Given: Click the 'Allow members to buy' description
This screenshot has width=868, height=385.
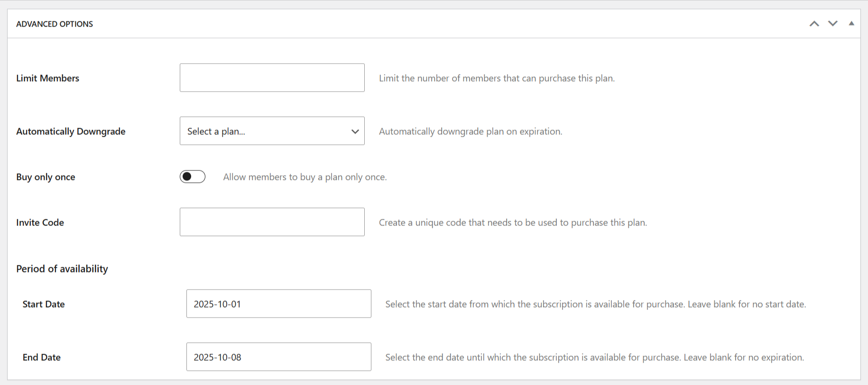Looking at the screenshot, I should (305, 177).
